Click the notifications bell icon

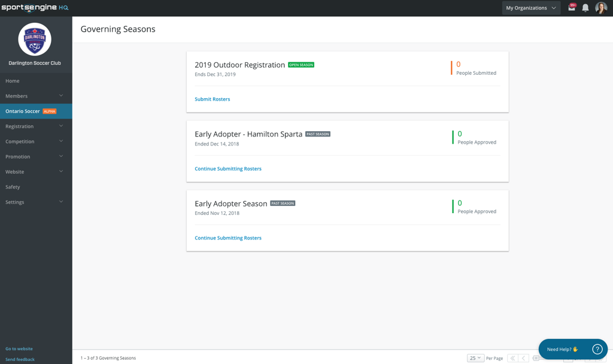tap(585, 8)
